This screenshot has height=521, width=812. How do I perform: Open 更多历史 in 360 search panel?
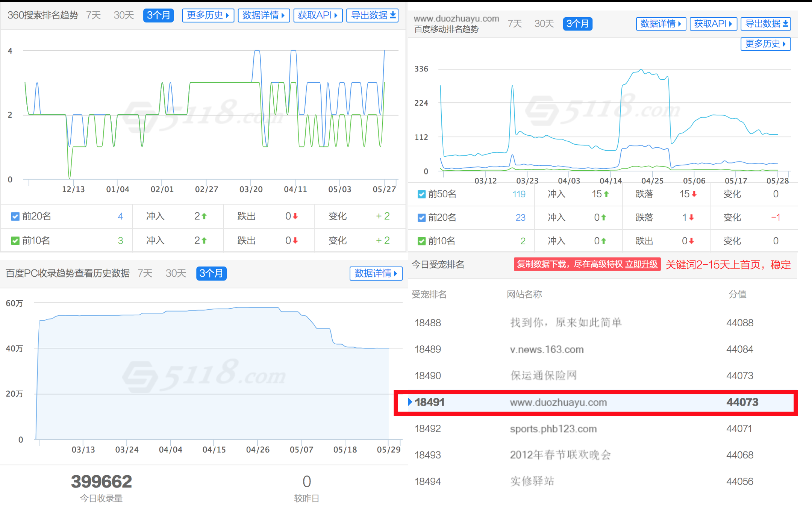[208, 15]
